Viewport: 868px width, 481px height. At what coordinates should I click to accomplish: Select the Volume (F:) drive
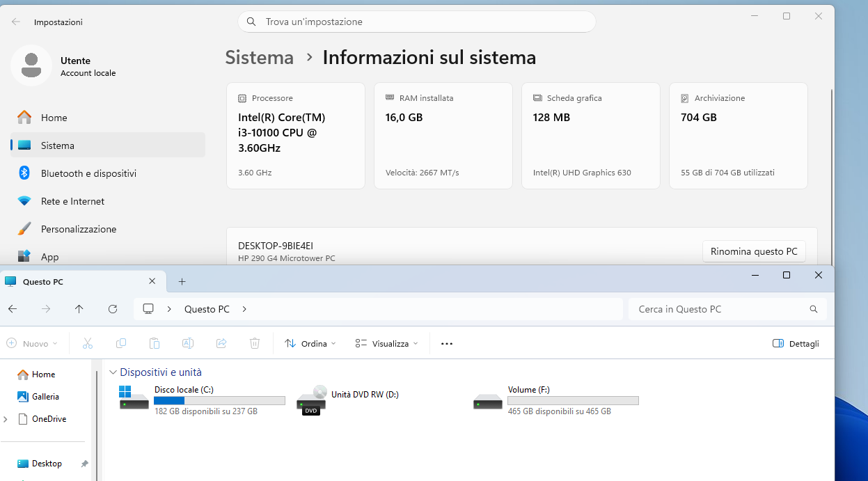tap(555, 400)
